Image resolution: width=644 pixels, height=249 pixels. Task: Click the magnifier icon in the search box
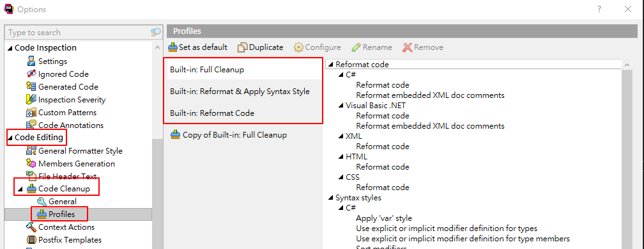tap(156, 32)
